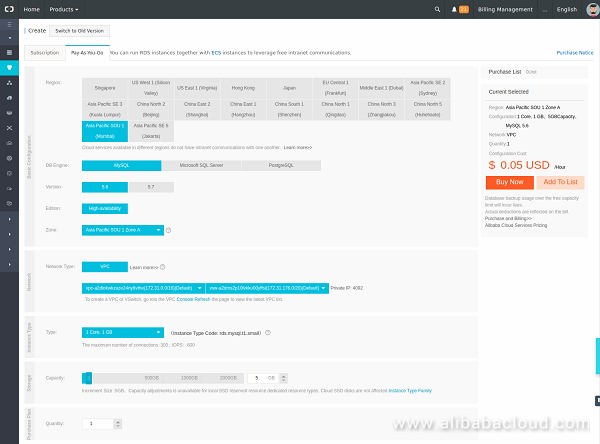Open the instance Type dropdown 1 Core, 1 GB
The image size is (600, 444).
click(x=123, y=333)
